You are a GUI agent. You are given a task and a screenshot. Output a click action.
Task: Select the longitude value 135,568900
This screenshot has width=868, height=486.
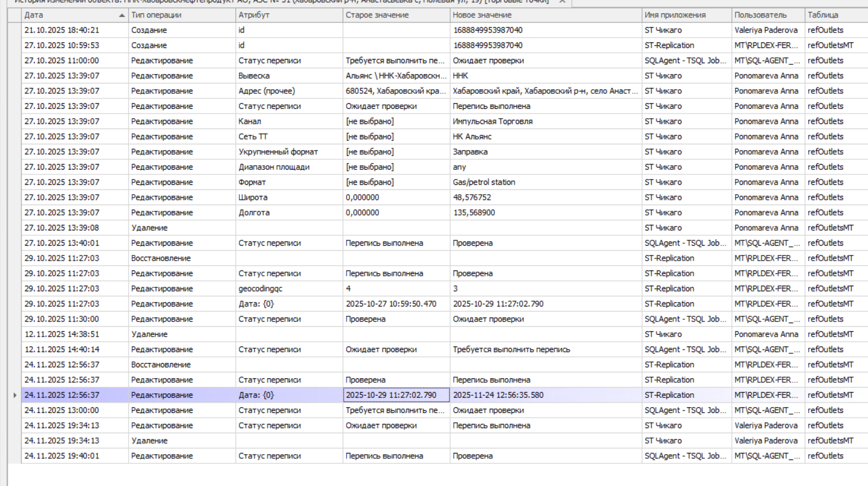546,213
